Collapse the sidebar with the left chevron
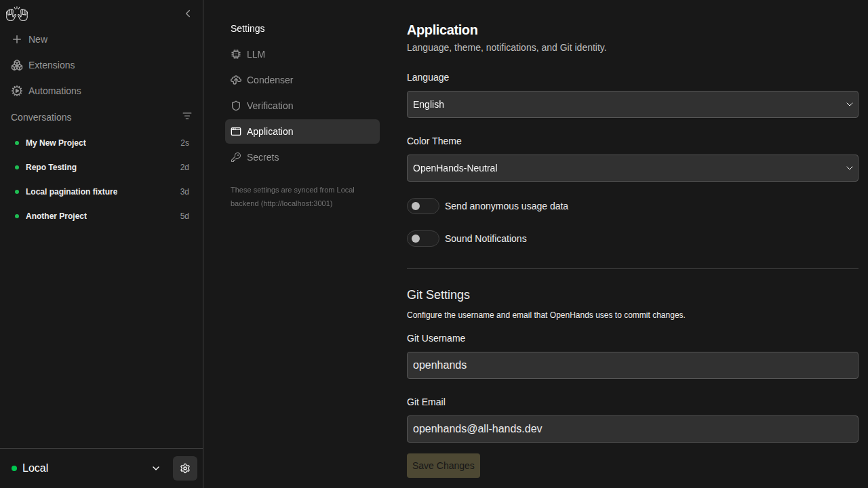868x488 pixels. tap(188, 14)
